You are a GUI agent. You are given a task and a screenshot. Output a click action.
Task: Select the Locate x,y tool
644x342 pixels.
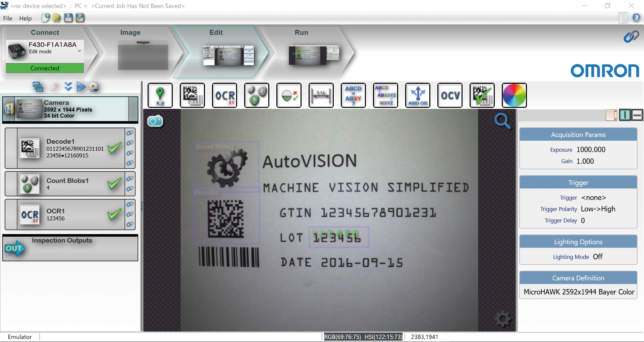click(160, 95)
